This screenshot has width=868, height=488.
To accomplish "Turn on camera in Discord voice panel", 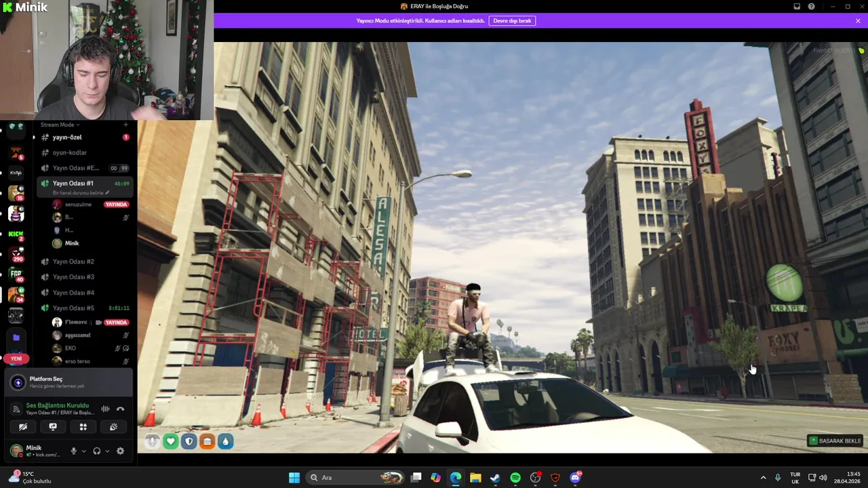I will point(23,427).
